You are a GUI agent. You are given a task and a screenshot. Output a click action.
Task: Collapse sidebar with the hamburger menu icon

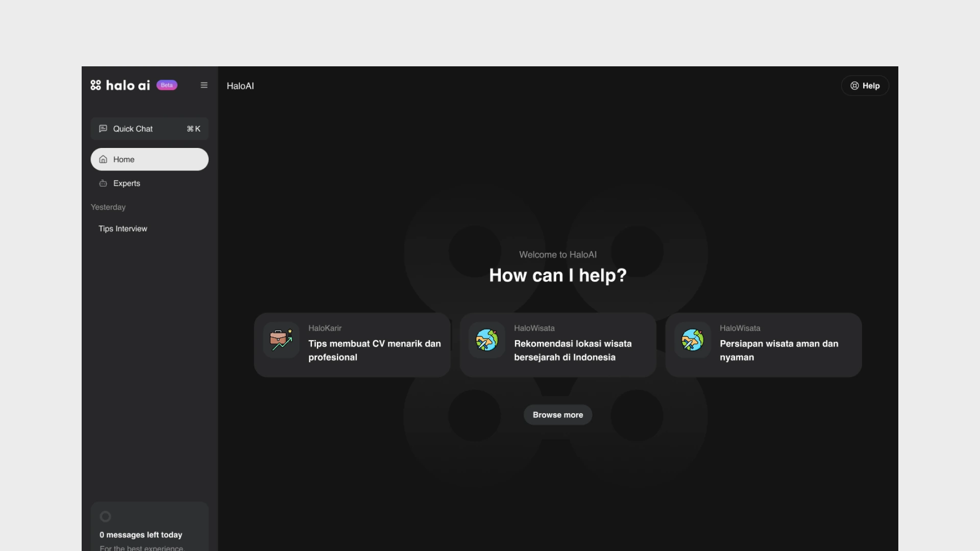click(204, 85)
